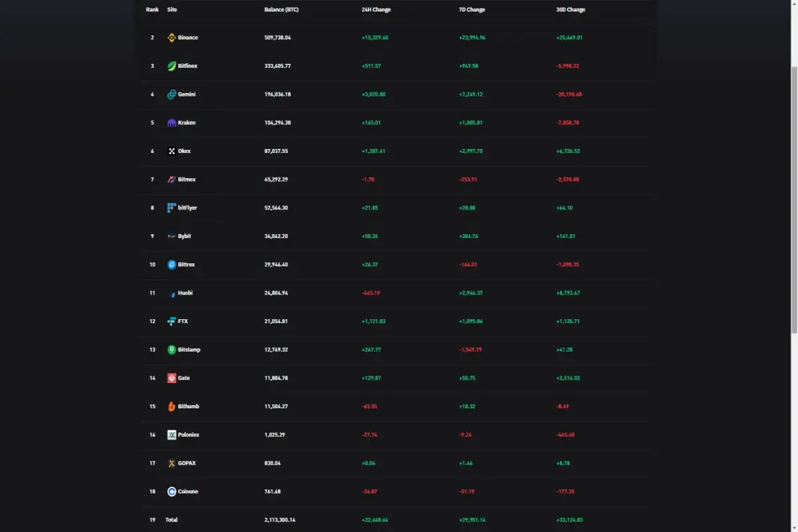
Task: Click the Kraken logo icon
Action: click(172, 123)
